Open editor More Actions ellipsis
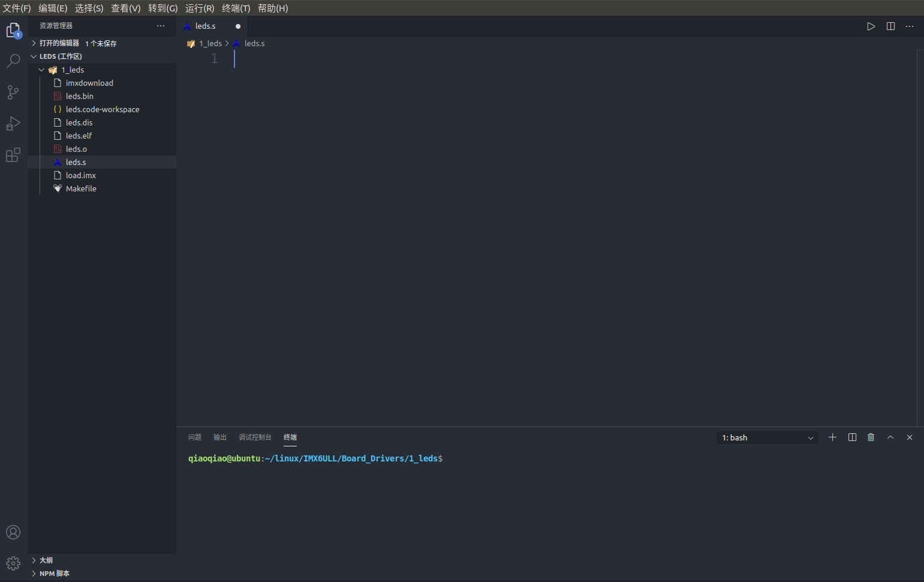The image size is (924, 582). tap(910, 26)
